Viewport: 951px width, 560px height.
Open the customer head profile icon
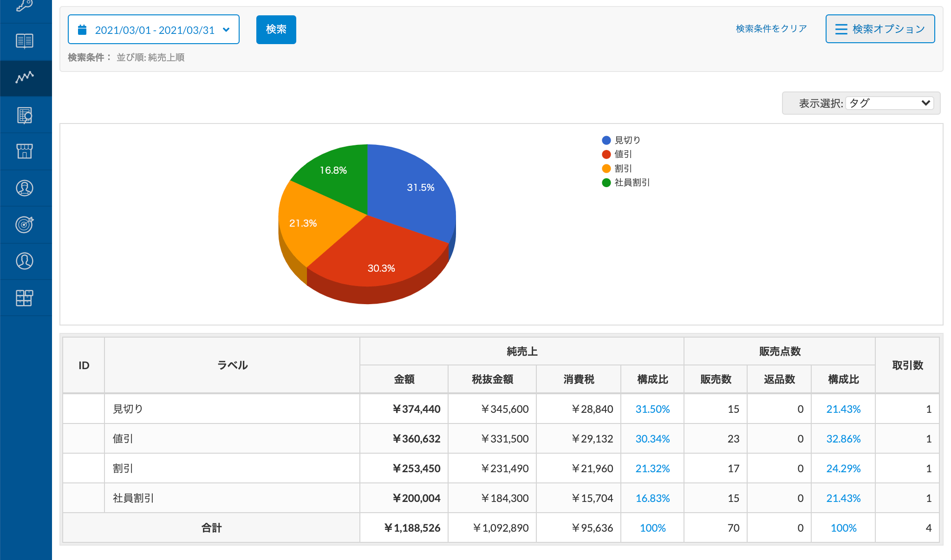[24, 188]
